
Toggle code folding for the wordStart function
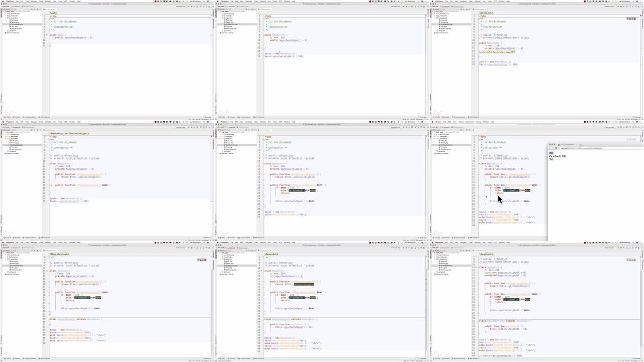click(x=263, y=324)
